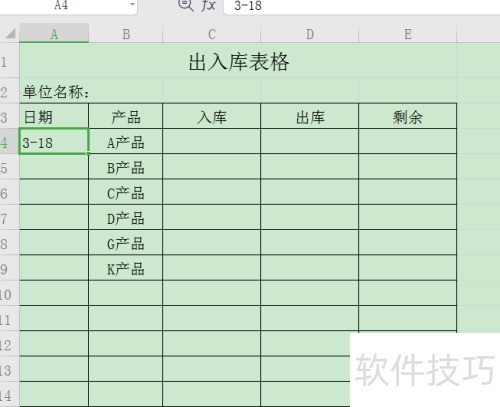Click the header cell 入库
The image size is (500, 407).
click(212, 116)
